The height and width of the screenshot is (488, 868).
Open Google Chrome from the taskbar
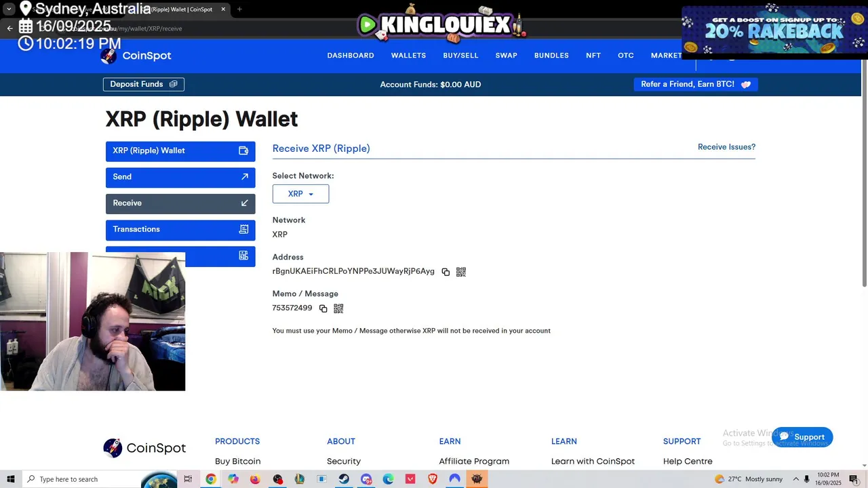point(211,479)
